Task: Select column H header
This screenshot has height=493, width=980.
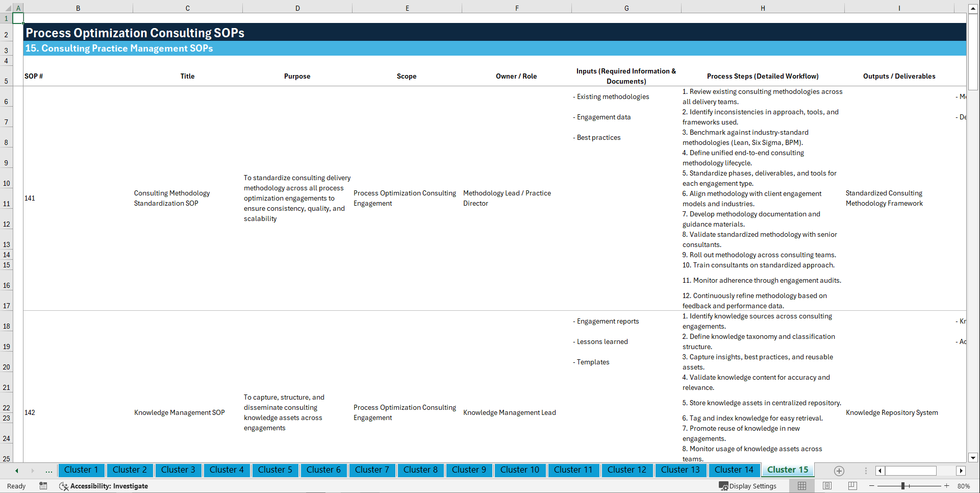Action: pos(763,8)
